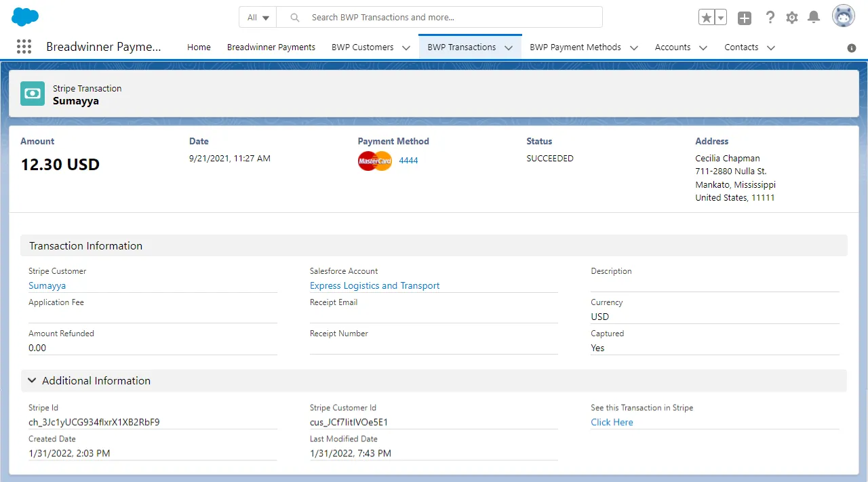Click the user profile avatar
This screenshot has height=482, width=868.
pyautogui.click(x=844, y=16)
